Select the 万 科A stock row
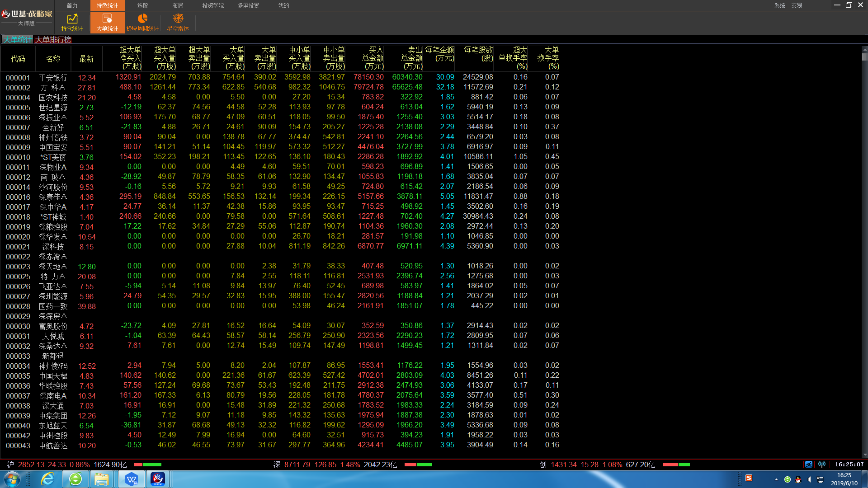This screenshot has height=488, width=868. (280, 87)
